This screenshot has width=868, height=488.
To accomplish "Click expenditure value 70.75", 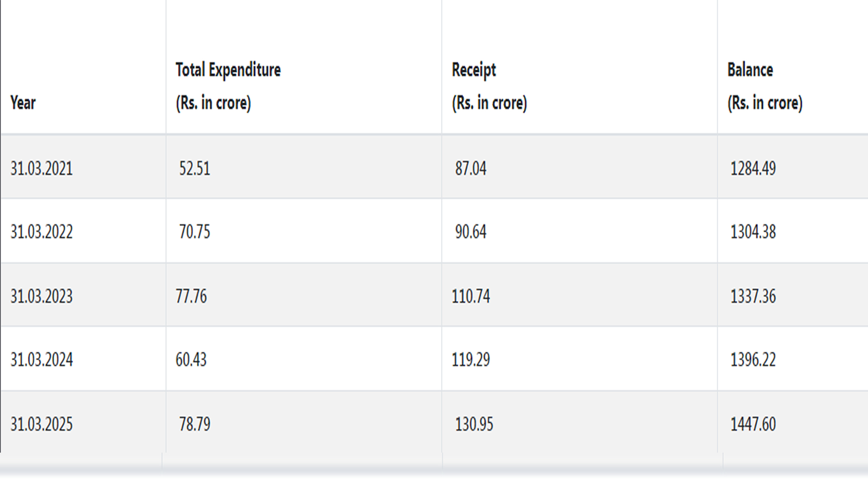I will (194, 232).
